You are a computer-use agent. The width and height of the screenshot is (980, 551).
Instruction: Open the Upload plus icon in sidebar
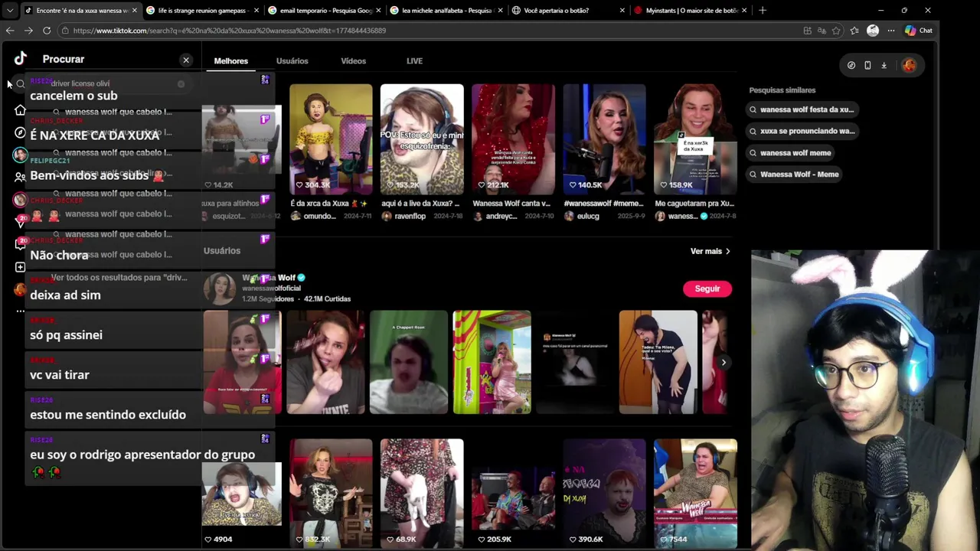click(21, 267)
